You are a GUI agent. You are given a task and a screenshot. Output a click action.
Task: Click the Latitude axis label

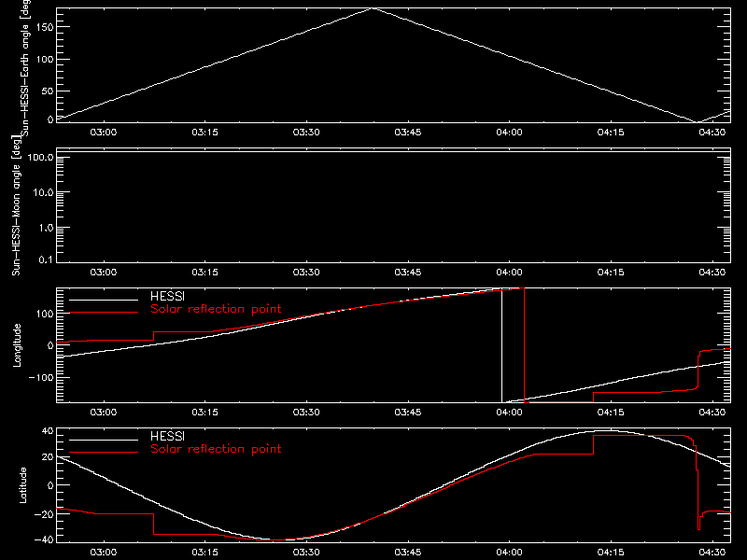pyautogui.click(x=22, y=485)
